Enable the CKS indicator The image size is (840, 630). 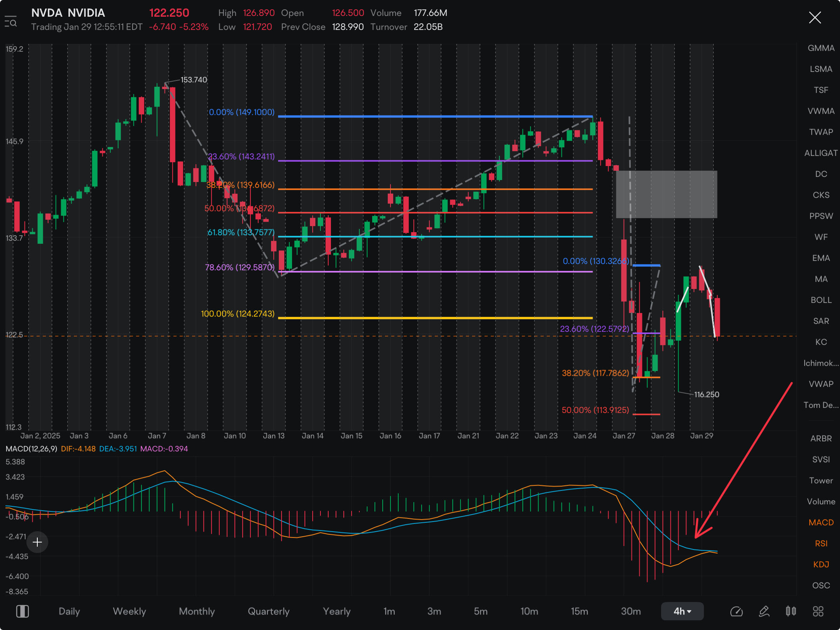[x=821, y=195]
